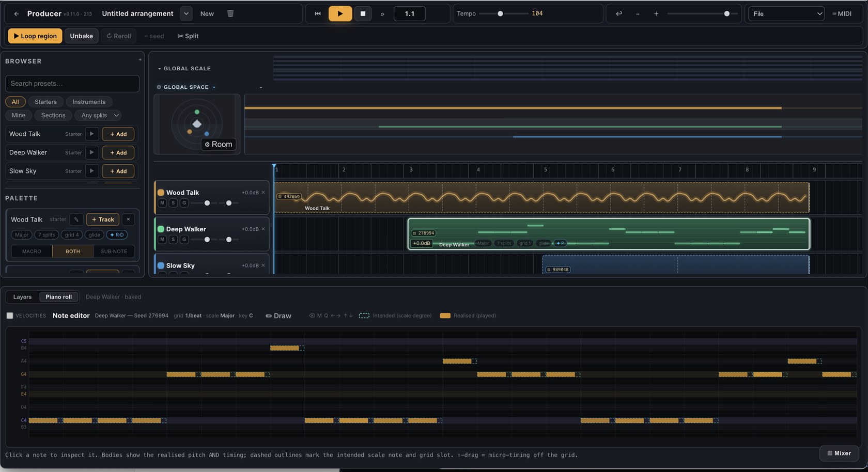Switch to the Layers tab
This screenshot has height=472, width=868.
click(22, 297)
